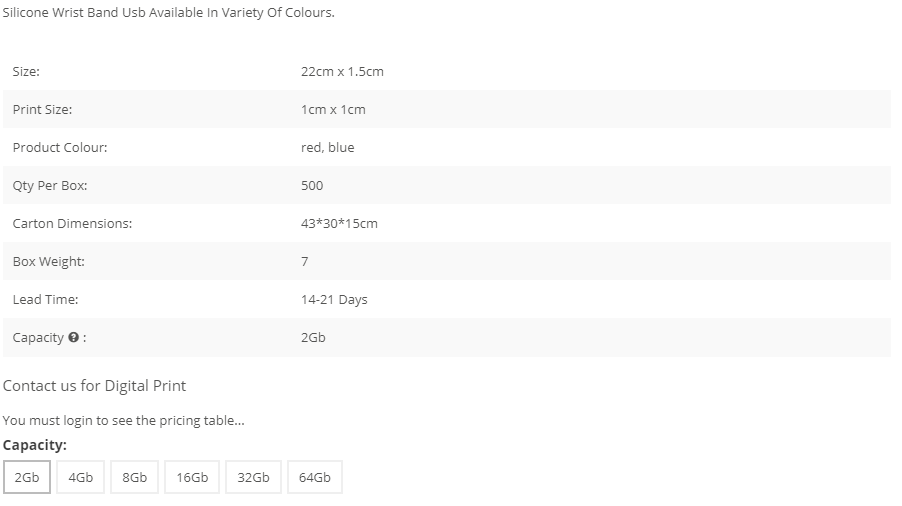Viewport: 902px width, 506px height.
Task: Pick the 64Gb capacity button
Action: 315,477
